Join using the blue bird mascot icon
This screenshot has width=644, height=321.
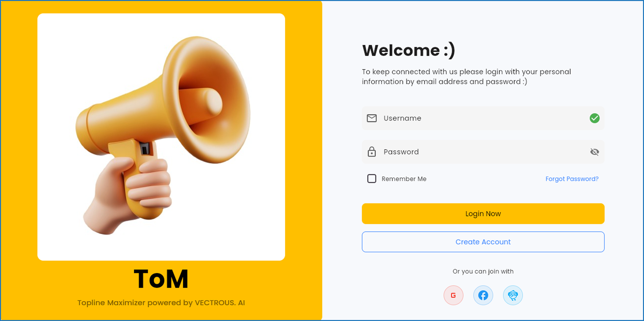click(513, 295)
